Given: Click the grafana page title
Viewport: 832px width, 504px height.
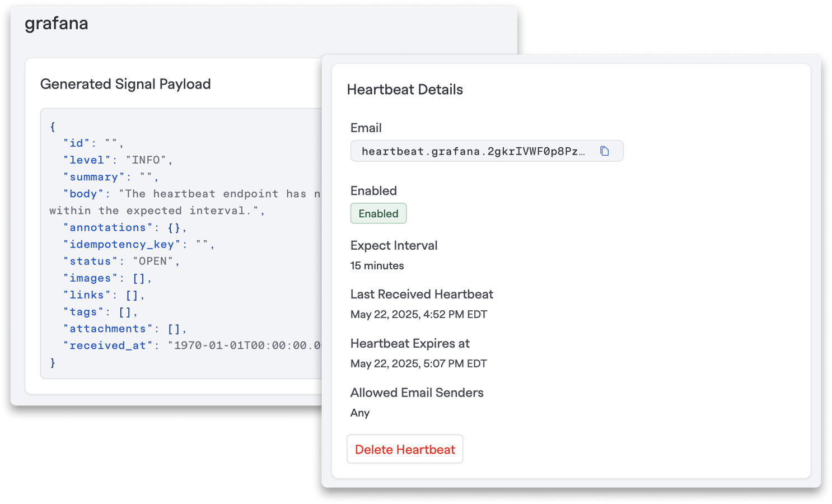Looking at the screenshot, I should [x=57, y=24].
